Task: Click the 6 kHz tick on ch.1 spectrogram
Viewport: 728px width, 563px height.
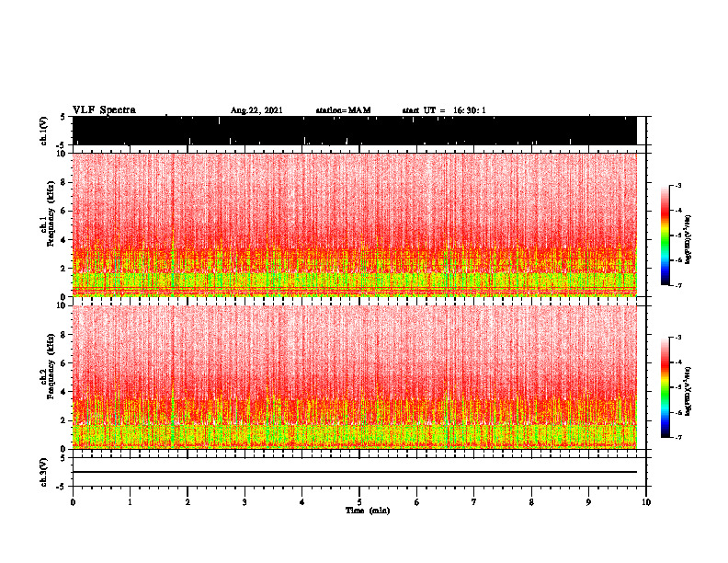Action: coord(63,211)
